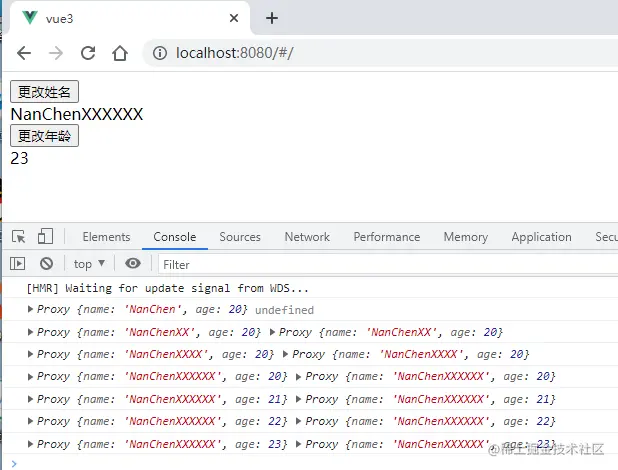
Task: Open the Performance panel
Action: point(387,237)
